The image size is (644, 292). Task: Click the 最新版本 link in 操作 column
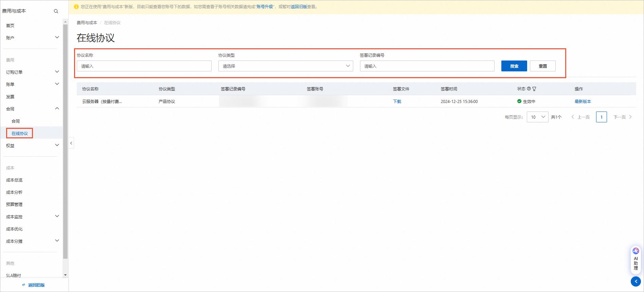point(583,102)
